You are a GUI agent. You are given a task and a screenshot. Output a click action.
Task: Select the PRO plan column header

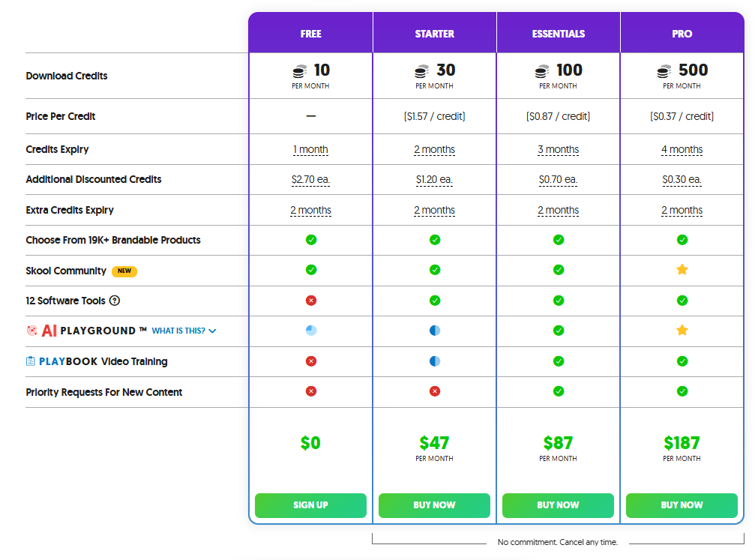(x=682, y=33)
